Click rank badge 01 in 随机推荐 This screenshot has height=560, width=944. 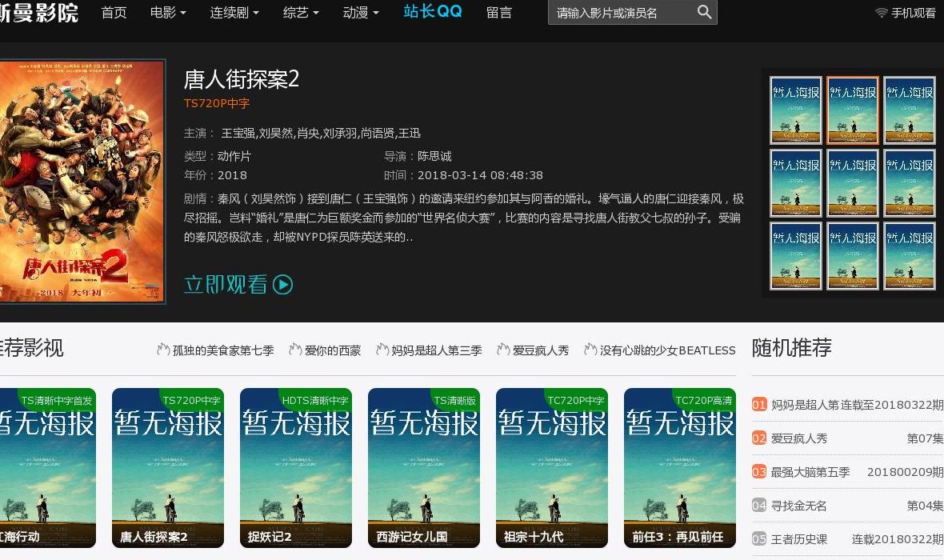pos(758,405)
